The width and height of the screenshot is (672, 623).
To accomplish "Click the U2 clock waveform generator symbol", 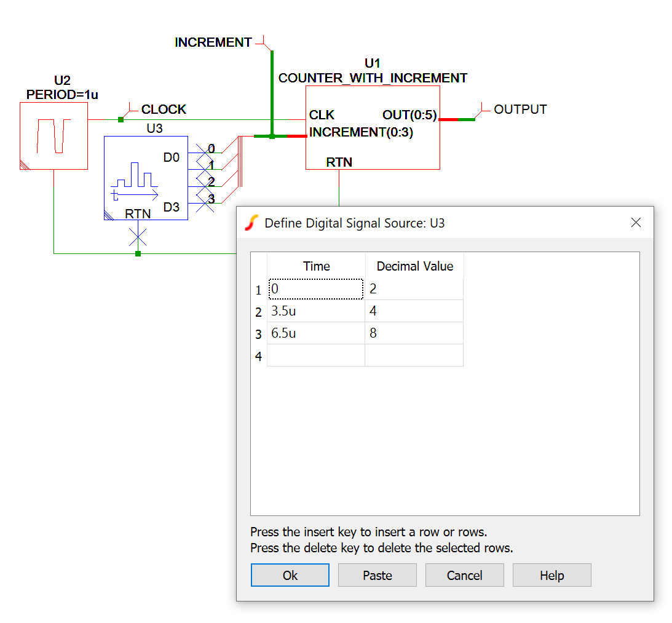I will point(53,136).
